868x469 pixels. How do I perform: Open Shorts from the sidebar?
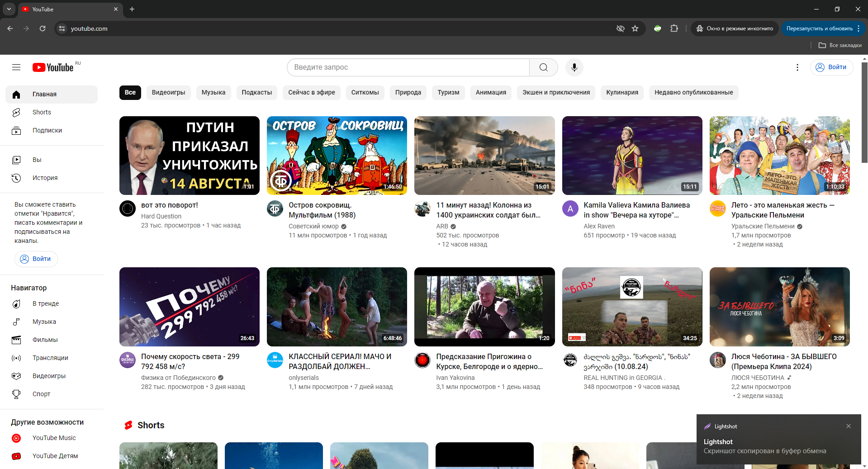[x=42, y=112]
